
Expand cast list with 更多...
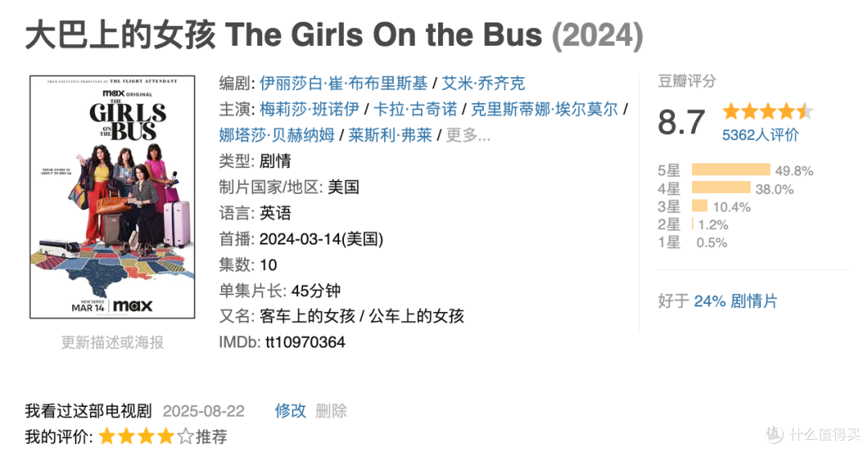pyautogui.click(x=469, y=134)
